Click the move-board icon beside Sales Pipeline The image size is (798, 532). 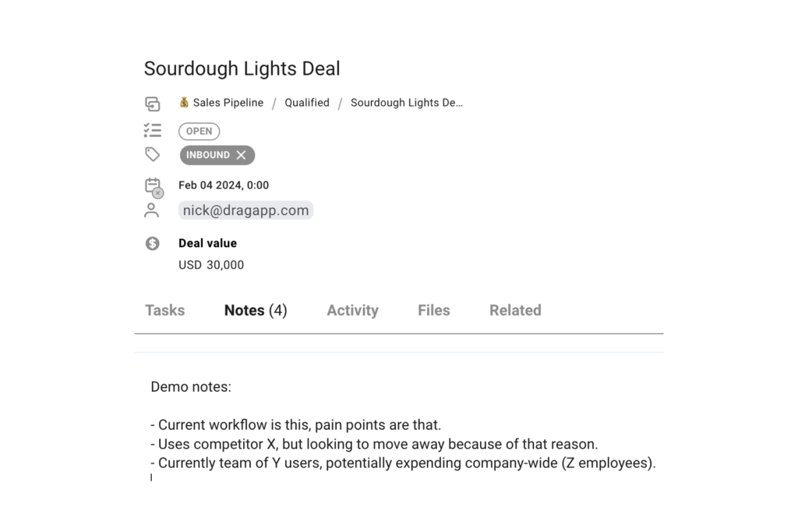coord(152,104)
